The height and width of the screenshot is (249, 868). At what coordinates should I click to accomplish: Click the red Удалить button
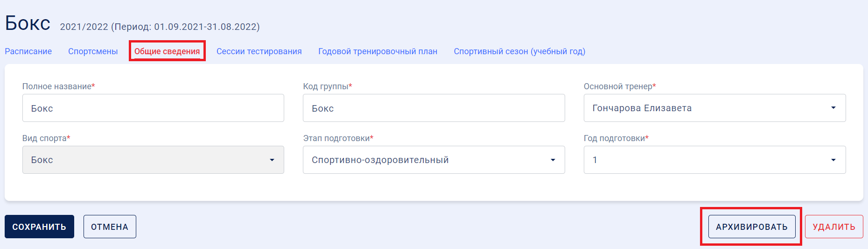pyautogui.click(x=834, y=227)
